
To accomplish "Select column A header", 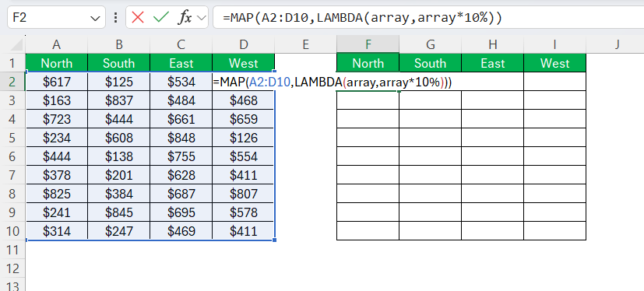I will [x=57, y=44].
